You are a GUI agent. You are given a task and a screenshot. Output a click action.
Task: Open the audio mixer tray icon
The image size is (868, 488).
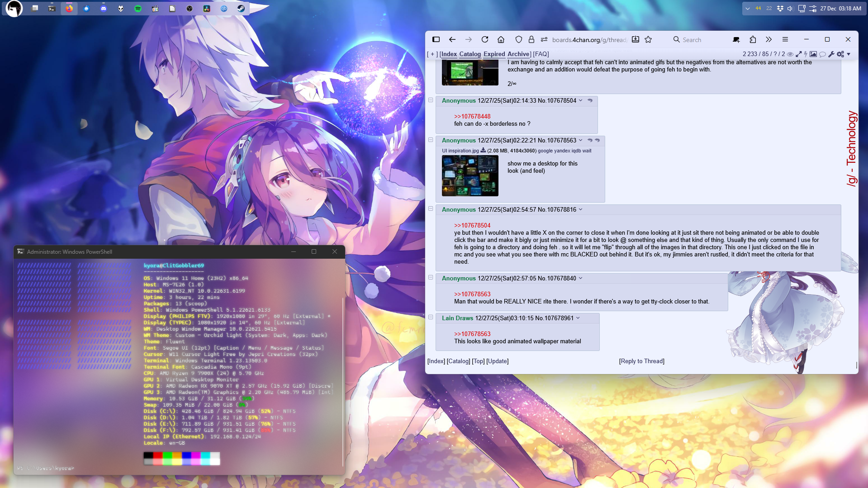click(813, 9)
